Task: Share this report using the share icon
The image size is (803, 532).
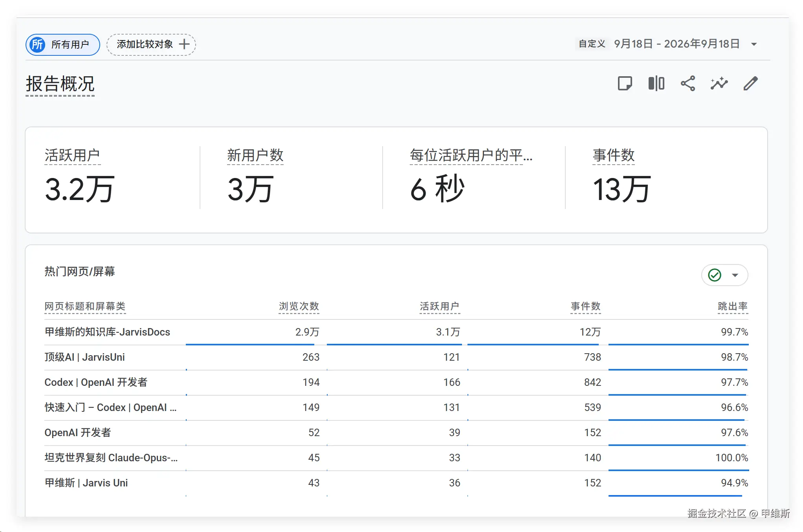Action: tap(688, 83)
